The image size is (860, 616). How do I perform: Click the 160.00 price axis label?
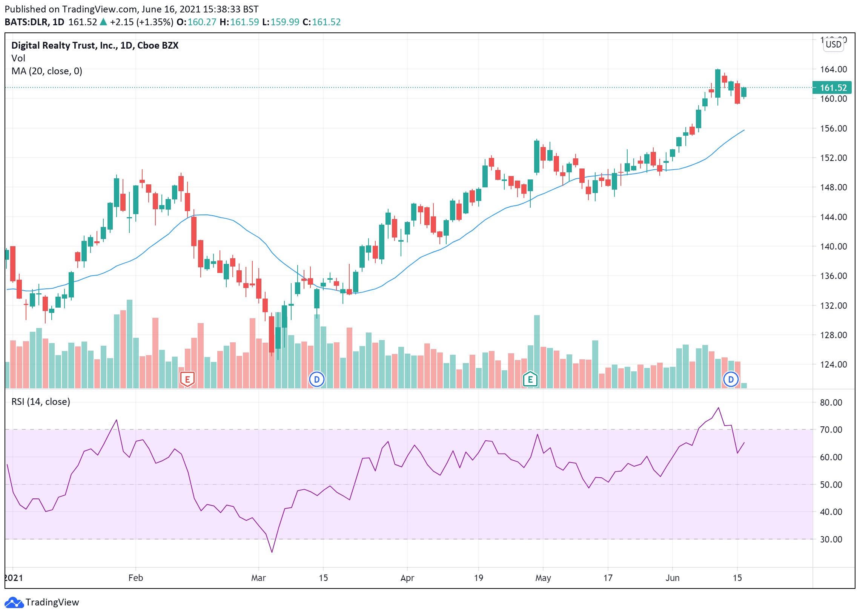click(x=833, y=98)
